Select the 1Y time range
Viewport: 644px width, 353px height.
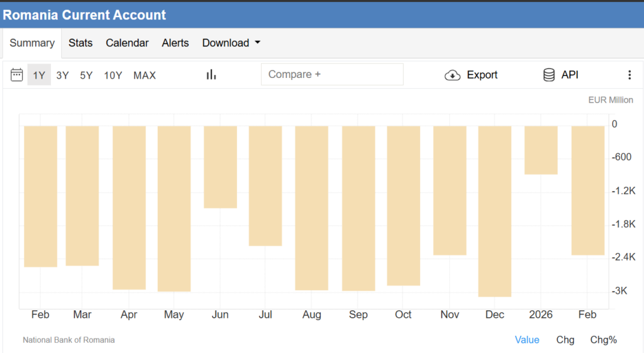(39, 76)
